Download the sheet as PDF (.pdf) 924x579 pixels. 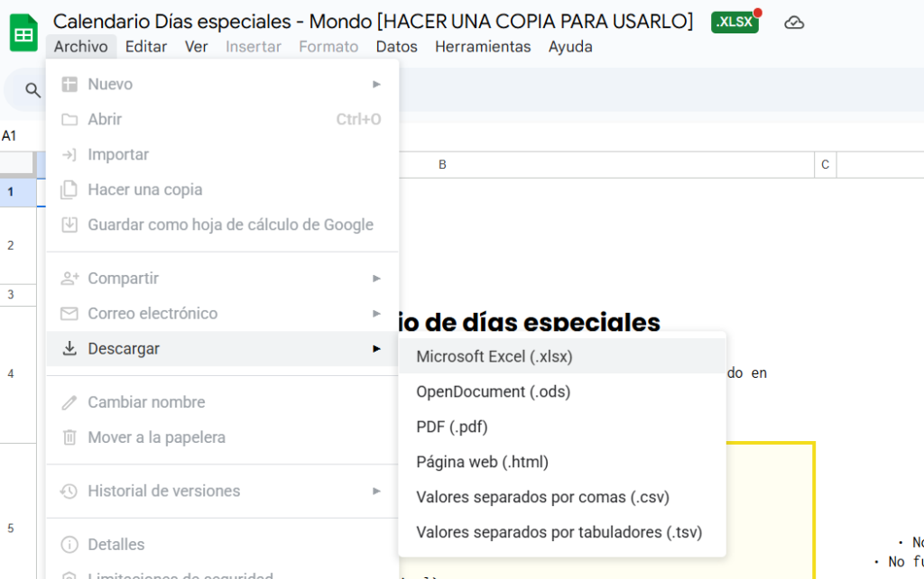(451, 427)
